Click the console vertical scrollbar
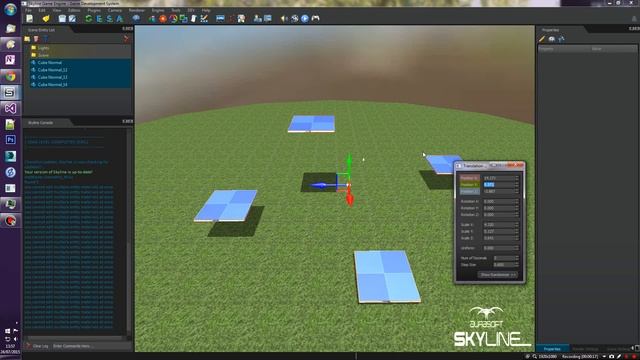Viewport: 640px width, 360px height. pyautogui.click(x=129, y=233)
